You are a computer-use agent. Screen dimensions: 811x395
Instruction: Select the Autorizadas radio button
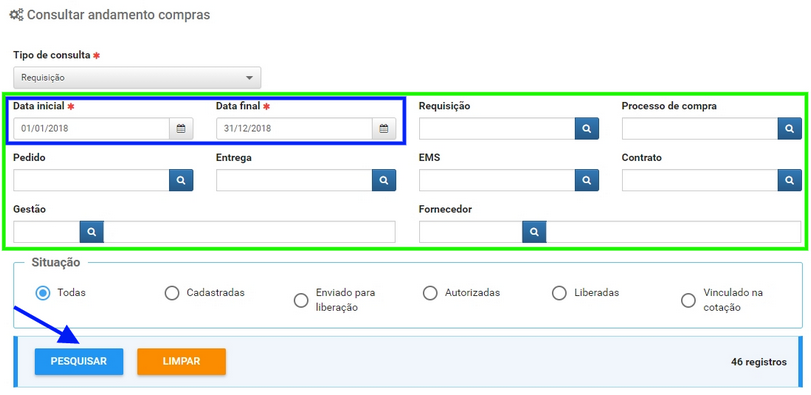(430, 293)
